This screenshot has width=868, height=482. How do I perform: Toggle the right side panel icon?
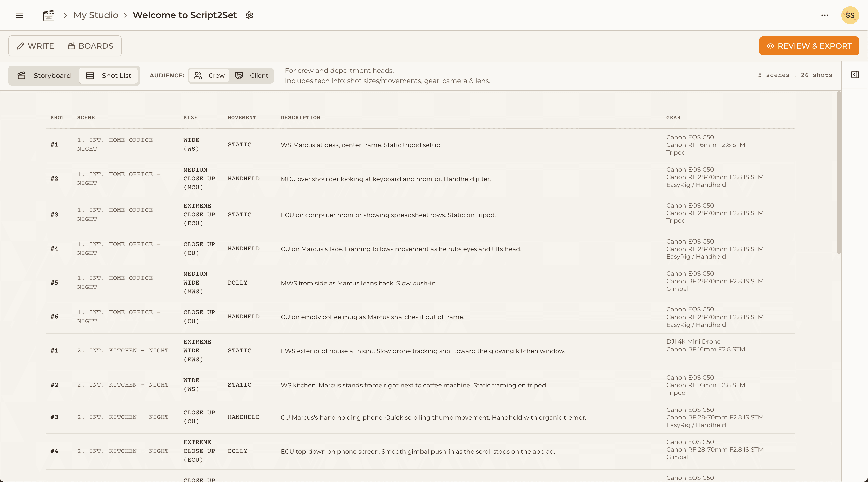(855, 75)
